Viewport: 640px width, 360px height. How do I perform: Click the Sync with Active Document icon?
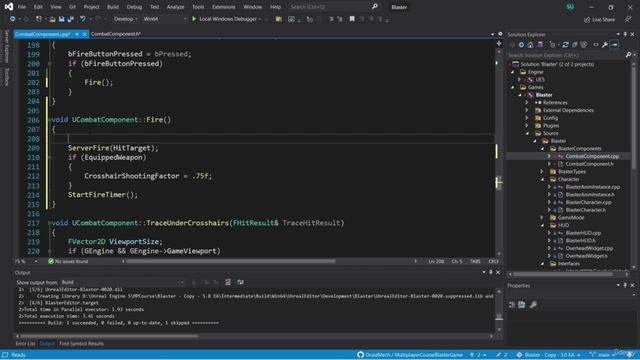tap(565, 45)
